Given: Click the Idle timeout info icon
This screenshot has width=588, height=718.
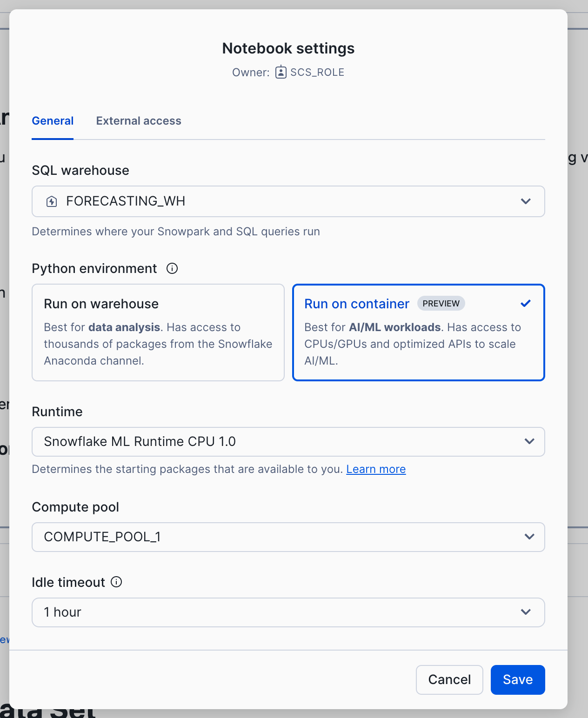Looking at the screenshot, I should pos(116,582).
